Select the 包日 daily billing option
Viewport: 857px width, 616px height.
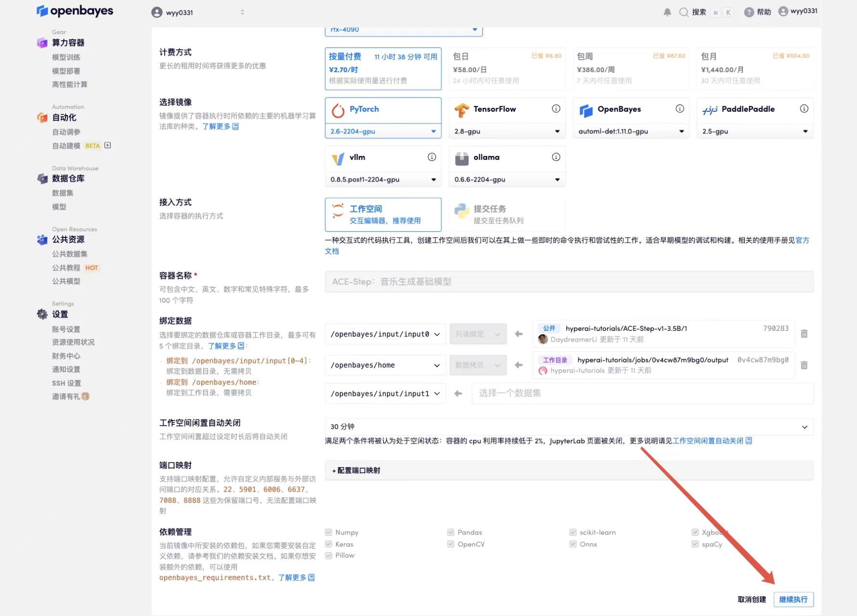pos(506,68)
